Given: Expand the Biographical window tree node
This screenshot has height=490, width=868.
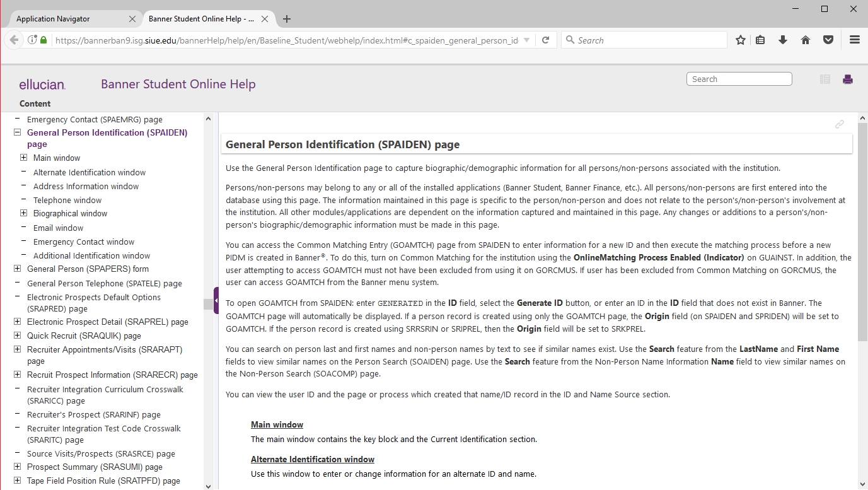Looking at the screenshot, I should [x=23, y=213].
